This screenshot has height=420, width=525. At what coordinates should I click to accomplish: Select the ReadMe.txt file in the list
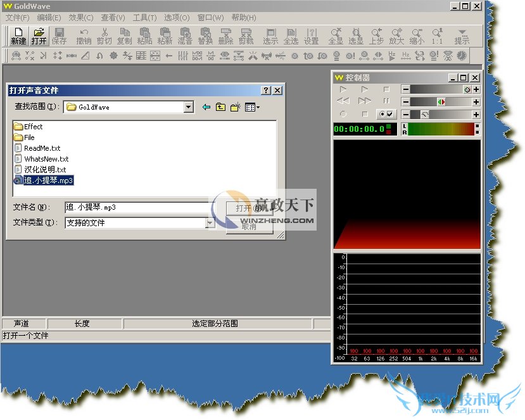click(x=42, y=148)
